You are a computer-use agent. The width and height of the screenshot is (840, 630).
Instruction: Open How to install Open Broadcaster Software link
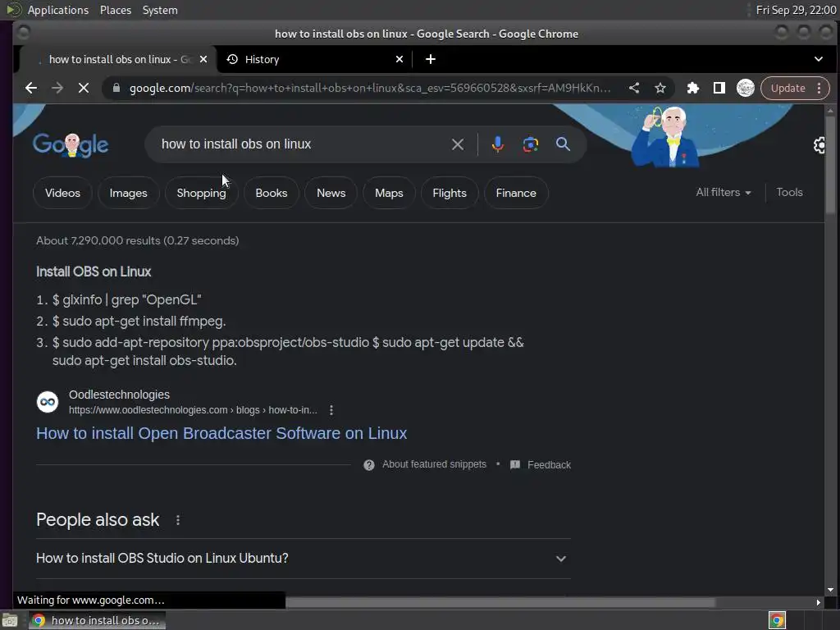pyautogui.click(x=221, y=433)
